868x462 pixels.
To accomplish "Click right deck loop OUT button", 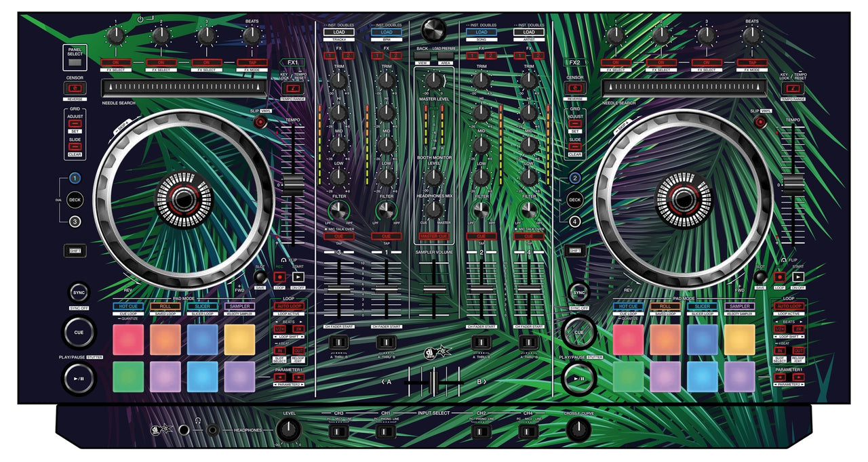I will (x=799, y=351).
